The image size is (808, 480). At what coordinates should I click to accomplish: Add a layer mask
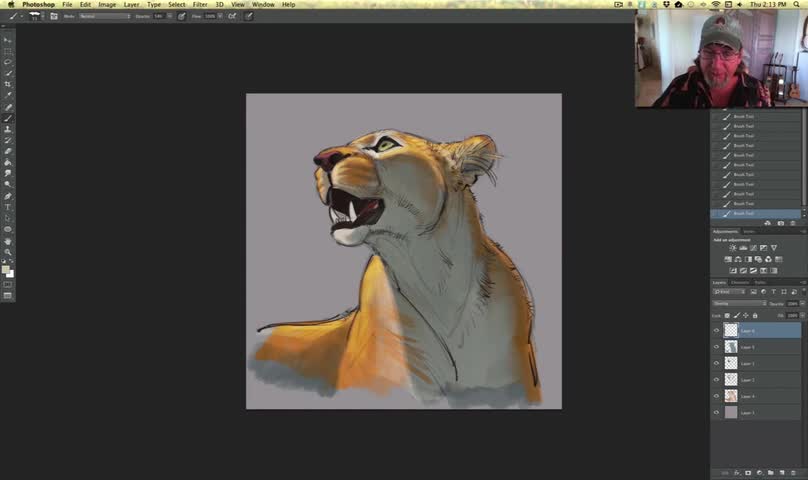point(748,473)
